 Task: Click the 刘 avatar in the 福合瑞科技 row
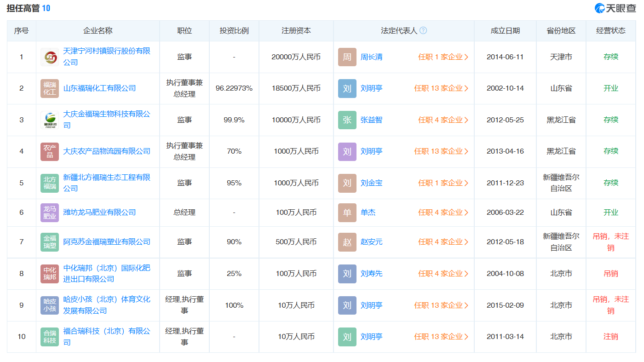(347, 337)
